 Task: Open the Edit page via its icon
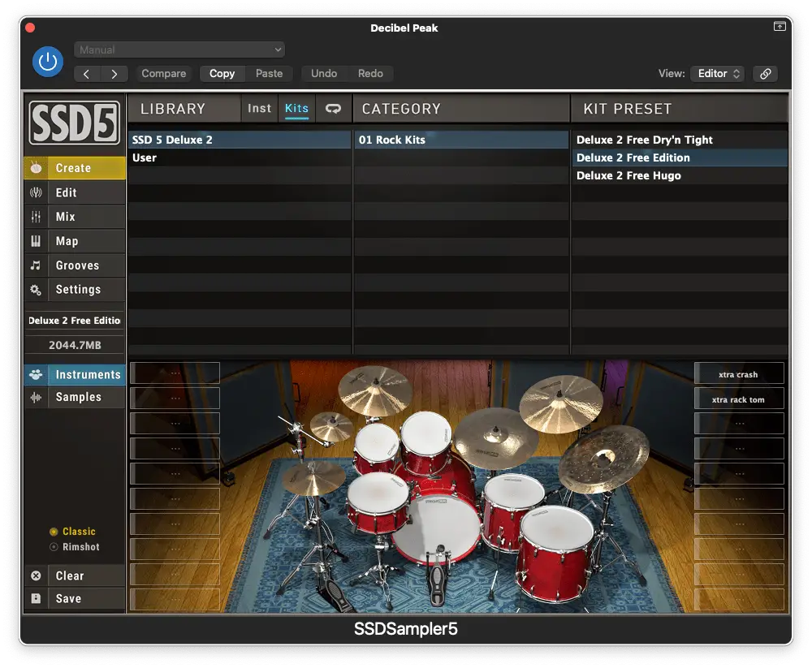pyautogui.click(x=36, y=192)
